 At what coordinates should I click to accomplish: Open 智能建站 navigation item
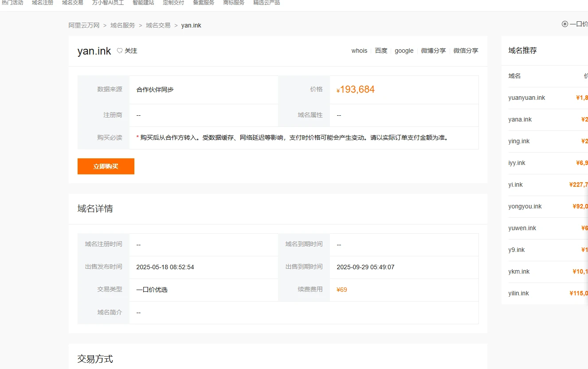click(143, 3)
